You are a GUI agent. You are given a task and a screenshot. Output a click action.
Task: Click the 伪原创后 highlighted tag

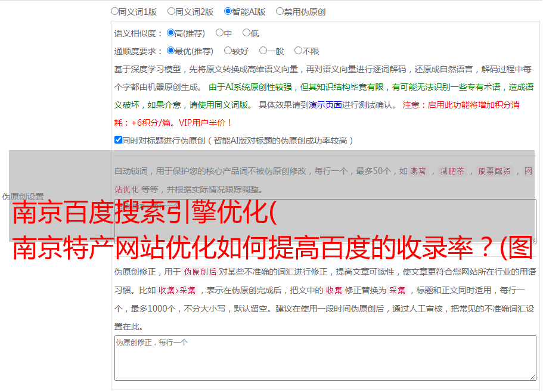200,272
